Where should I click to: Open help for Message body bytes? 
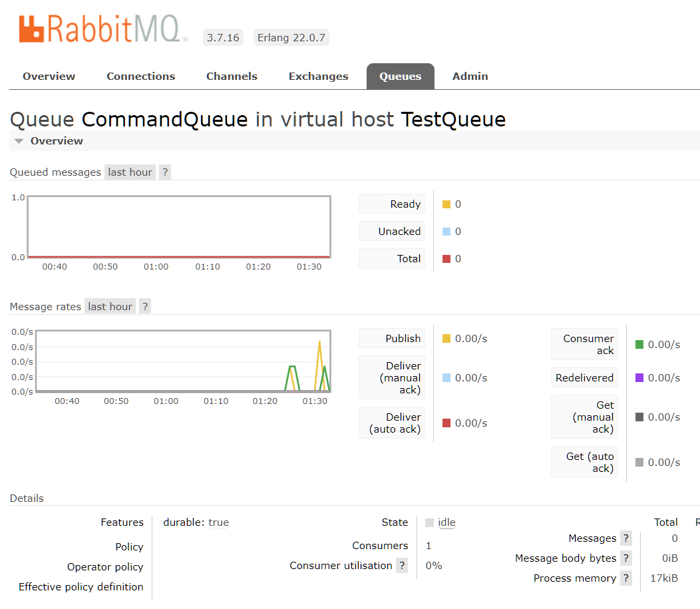(626, 558)
